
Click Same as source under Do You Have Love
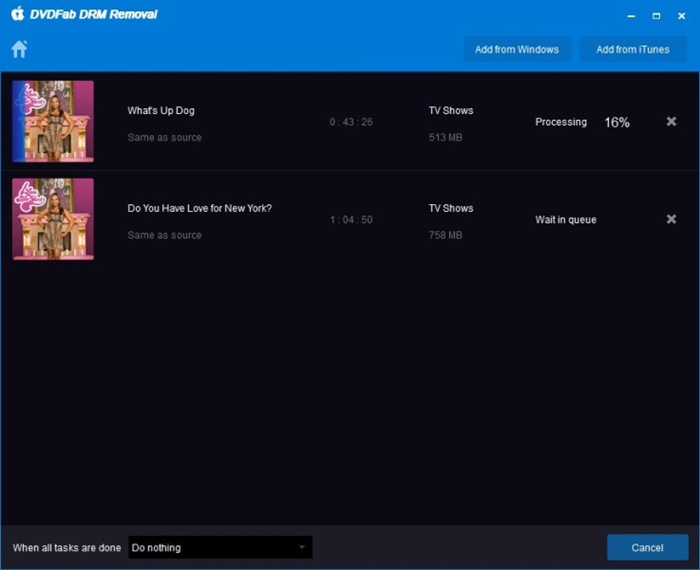point(164,235)
